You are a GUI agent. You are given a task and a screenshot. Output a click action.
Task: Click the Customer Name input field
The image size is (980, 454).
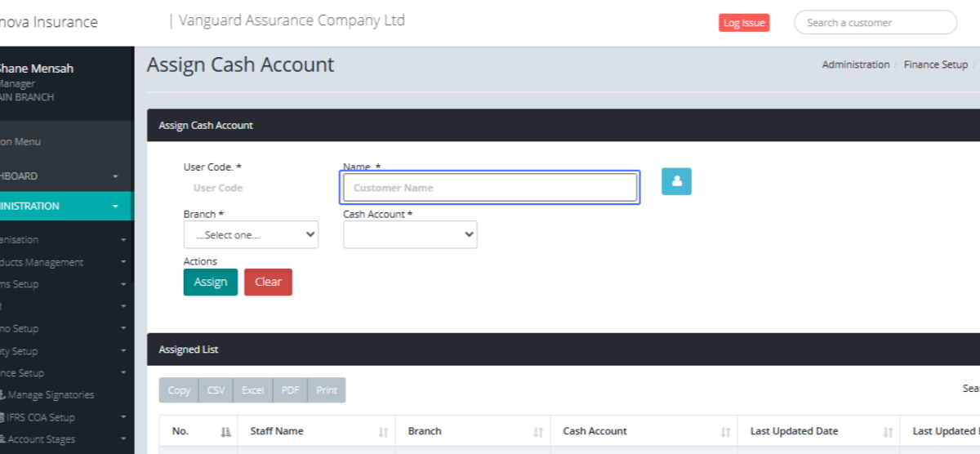coord(490,188)
